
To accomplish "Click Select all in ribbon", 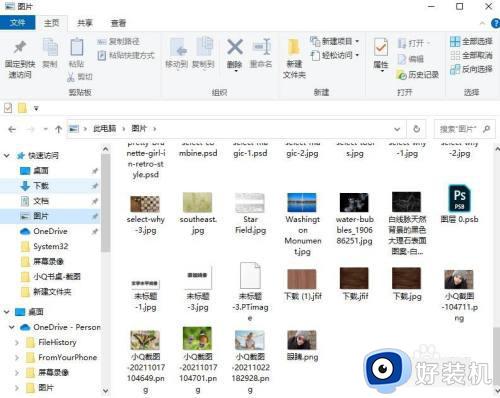I will 471,41.
